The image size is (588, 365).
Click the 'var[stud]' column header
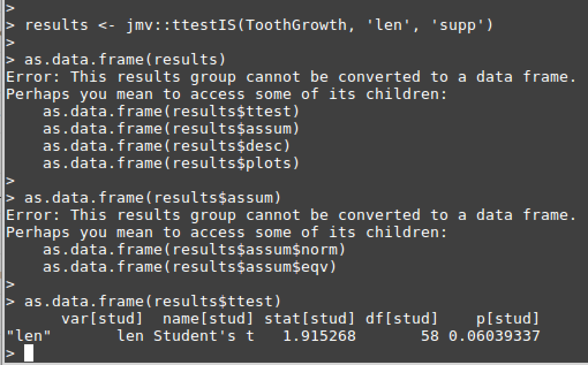click(102, 318)
